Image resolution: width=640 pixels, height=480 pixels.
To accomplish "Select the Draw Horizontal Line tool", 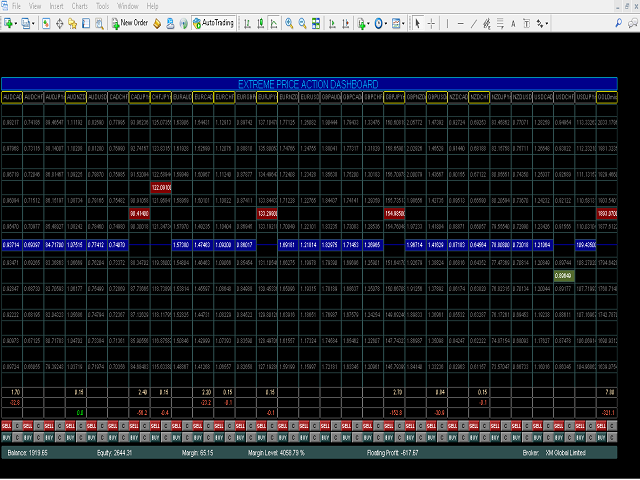I will [460, 23].
